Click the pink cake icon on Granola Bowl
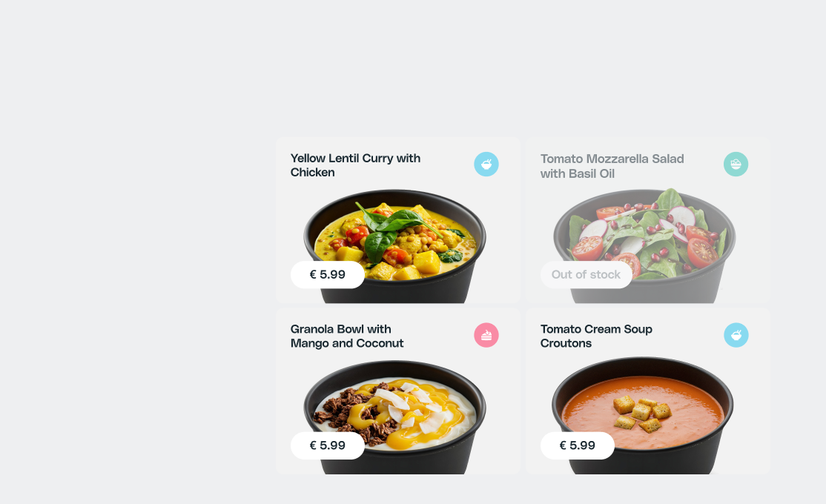Image resolution: width=826 pixels, height=504 pixels. 486,335
